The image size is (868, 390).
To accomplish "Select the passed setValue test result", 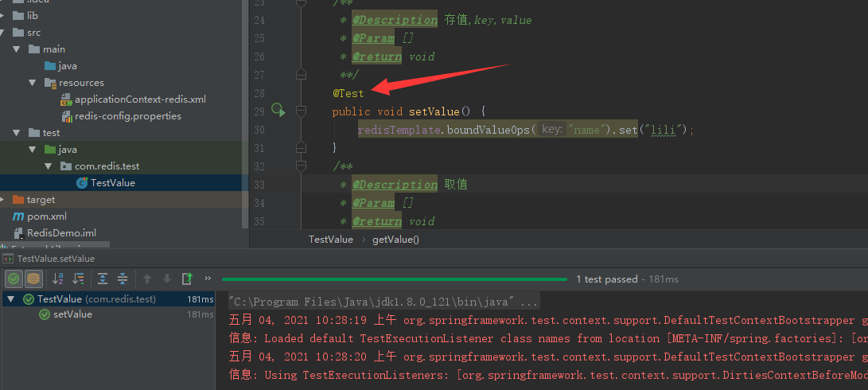I will pos(72,314).
